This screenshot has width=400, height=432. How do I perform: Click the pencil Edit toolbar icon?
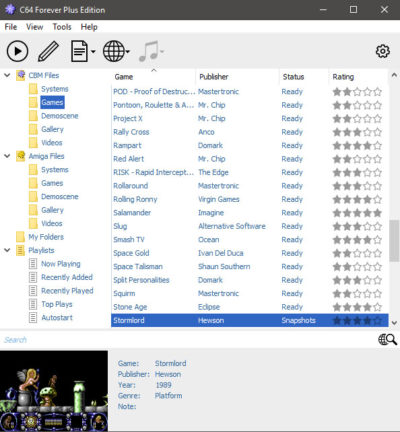pos(49,51)
